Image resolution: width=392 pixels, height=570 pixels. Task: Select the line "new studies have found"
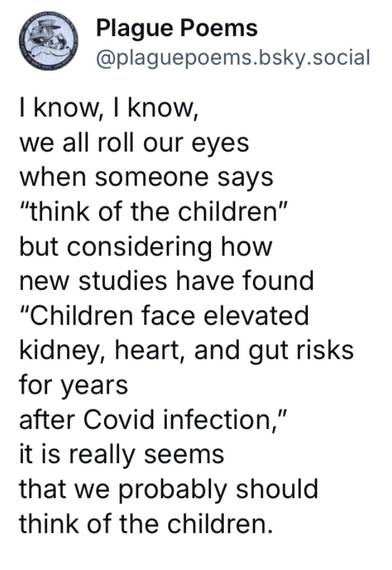(166, 281)
